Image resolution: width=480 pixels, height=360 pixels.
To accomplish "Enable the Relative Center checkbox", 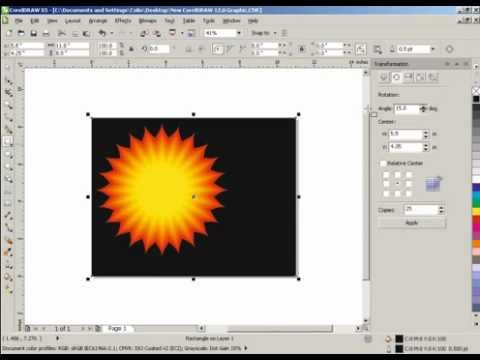I will click(383, 163).
